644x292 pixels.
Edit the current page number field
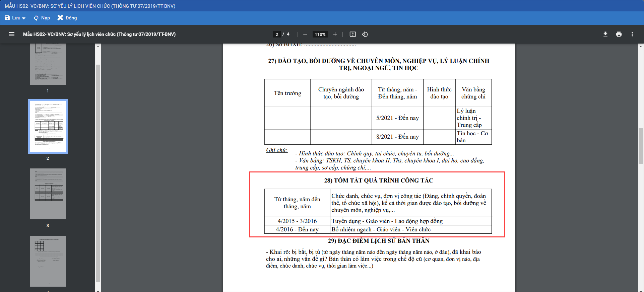click(x=277, y=34)
